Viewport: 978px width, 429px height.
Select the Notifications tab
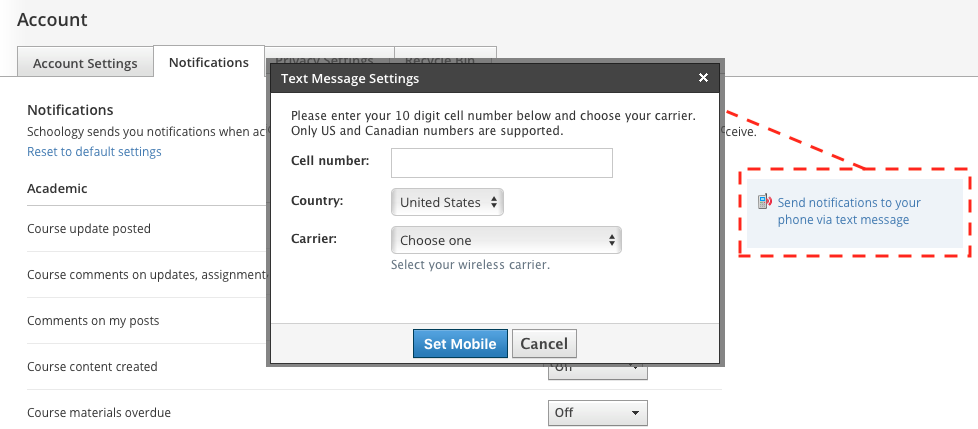click(208, 62)
